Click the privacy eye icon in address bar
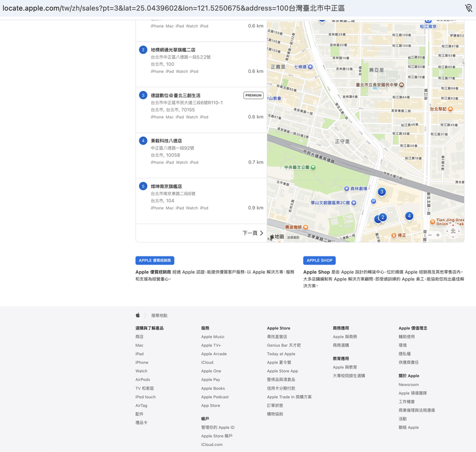The width and height of the screenshot is (476, 452). tap(468, 9)
